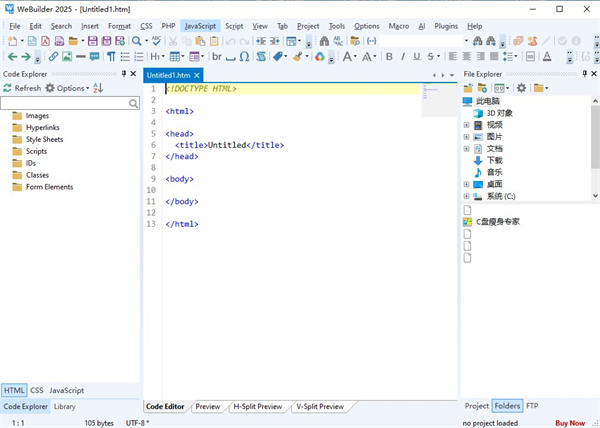600x428 pixels.
Task: Insert a hyperlink using the link icon
Action: coord(53,57)
